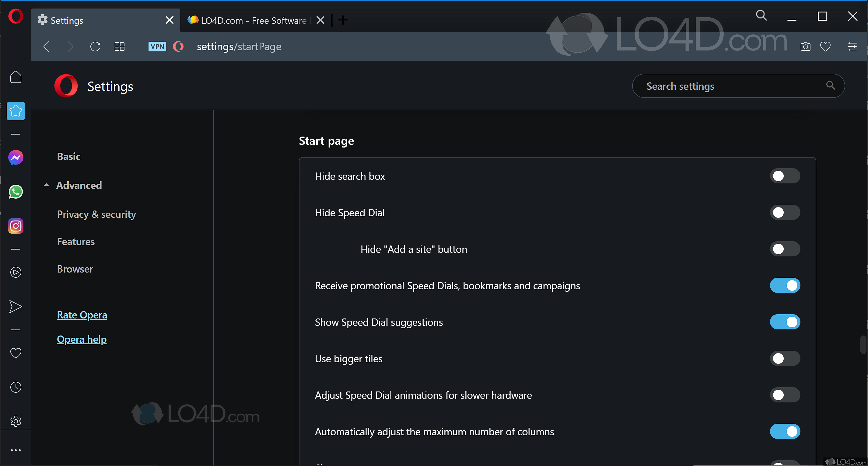Take a snapshot with the camera icon
Screen dimensions: 868x466
point(805,47)
